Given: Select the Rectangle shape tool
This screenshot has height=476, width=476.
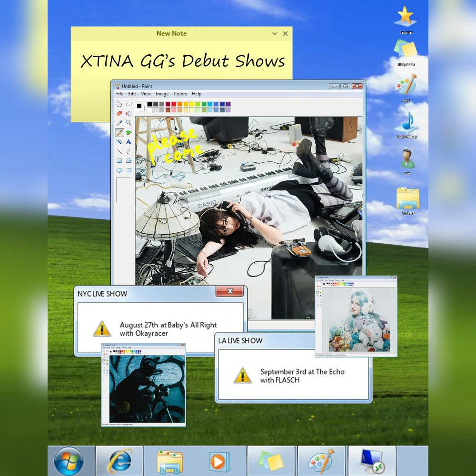Looking at the screenshot, I should [119, 161].
